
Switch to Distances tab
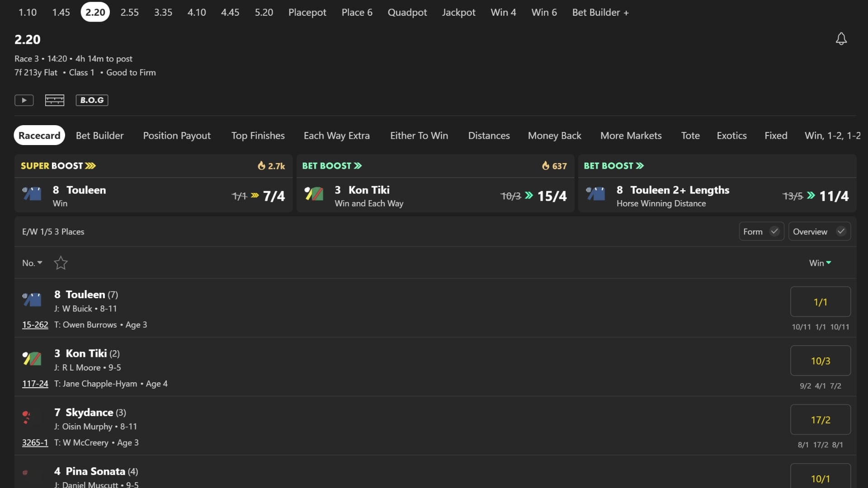tap(489, 136)
